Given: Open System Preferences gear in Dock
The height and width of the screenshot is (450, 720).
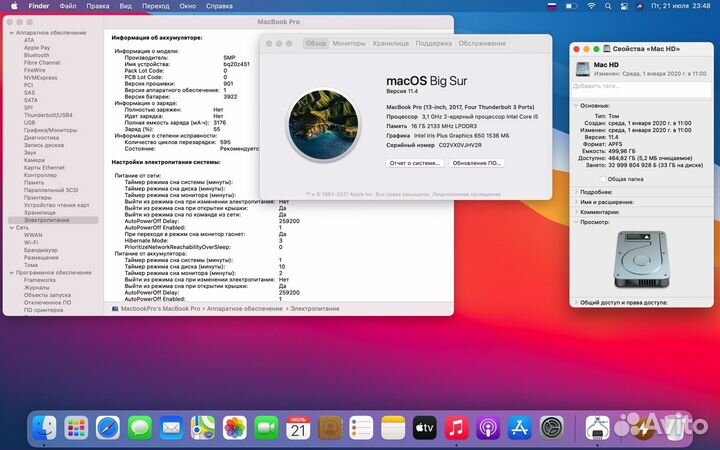Looking at the screenshot, I should tap(551, 428).
